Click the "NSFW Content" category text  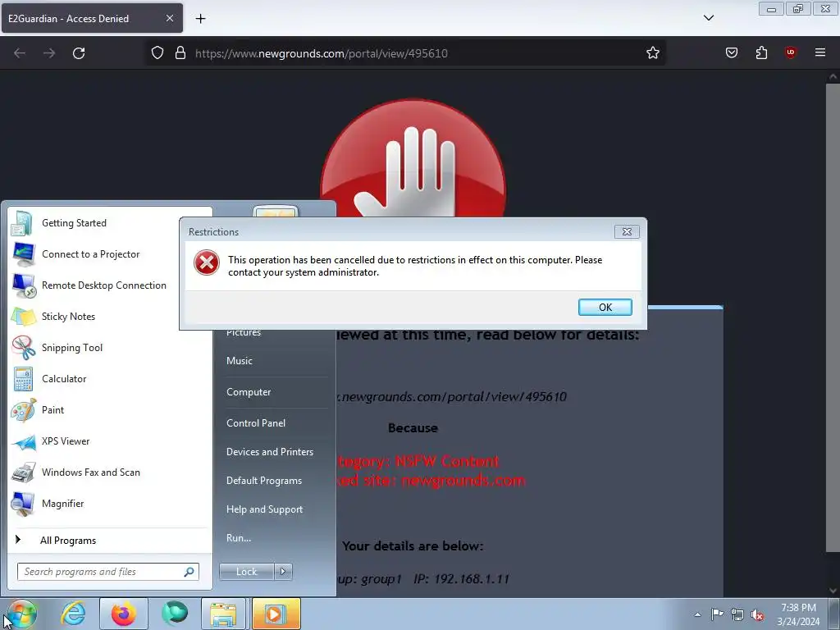click(447, 461)
